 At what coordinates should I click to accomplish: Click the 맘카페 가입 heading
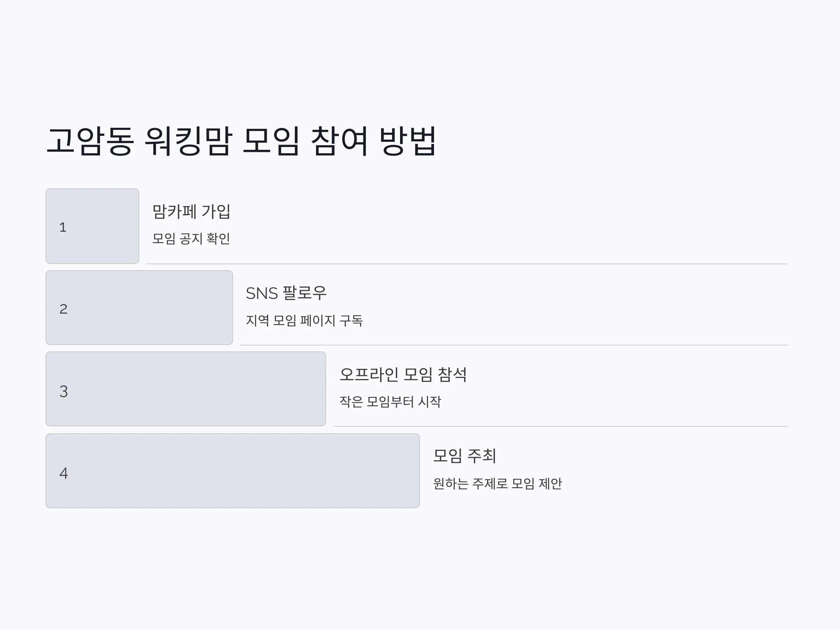pos(191,211)
